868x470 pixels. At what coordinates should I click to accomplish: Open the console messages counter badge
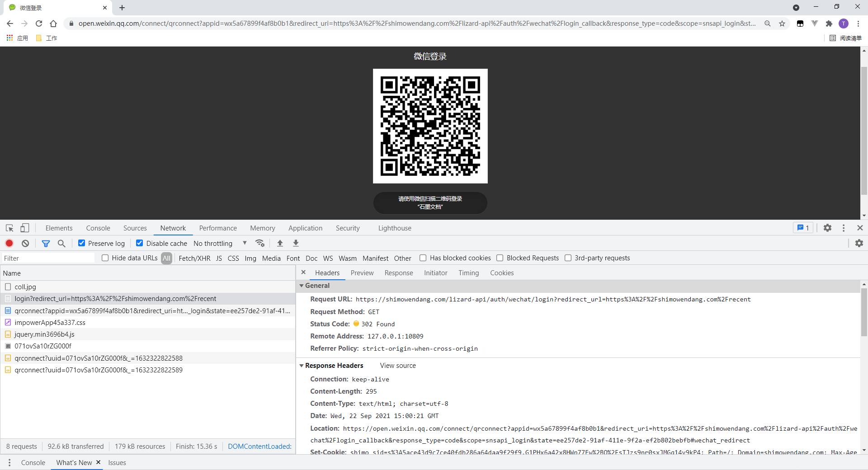click(803, 228)
